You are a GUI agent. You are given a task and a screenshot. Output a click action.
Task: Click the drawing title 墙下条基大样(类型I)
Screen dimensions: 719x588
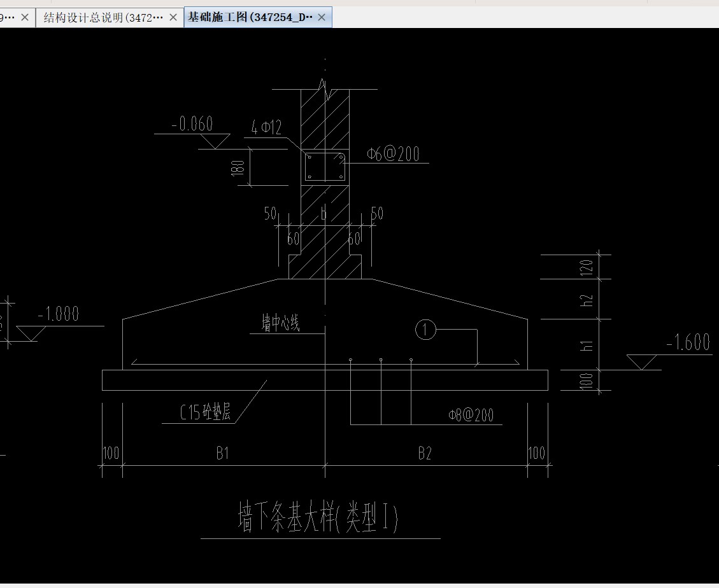318,517
